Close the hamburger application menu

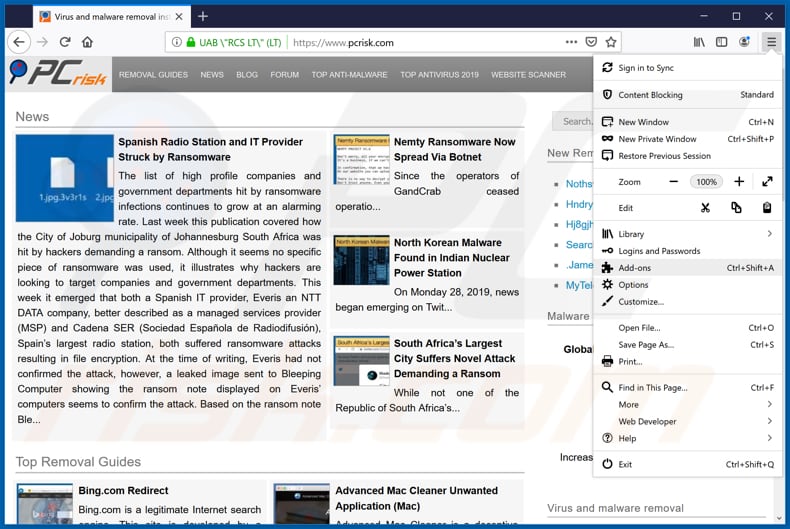[771, 42]
